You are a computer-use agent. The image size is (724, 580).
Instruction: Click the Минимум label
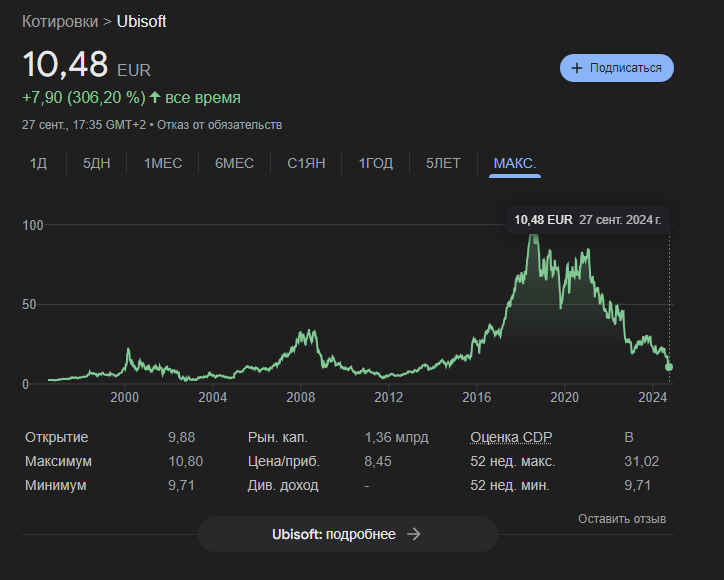[55, 485]
